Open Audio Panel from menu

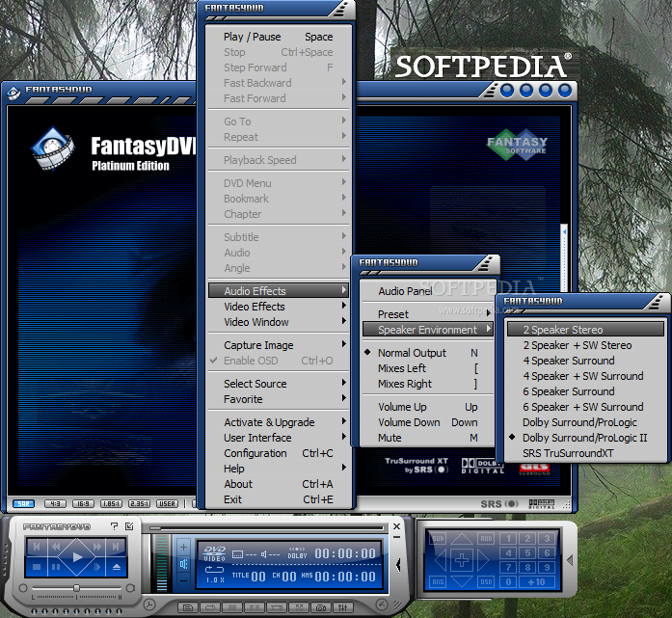tap(427, 291)
